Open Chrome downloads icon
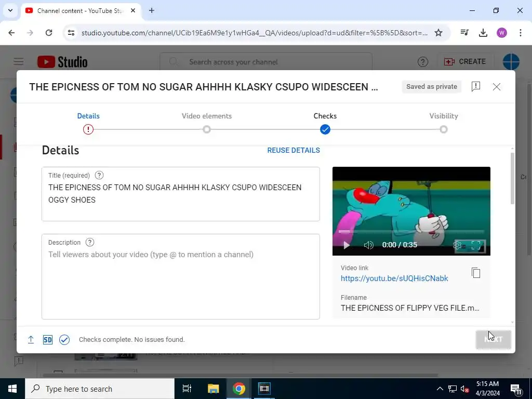Screen dimensions: 532x399 (x=483, y=33)
